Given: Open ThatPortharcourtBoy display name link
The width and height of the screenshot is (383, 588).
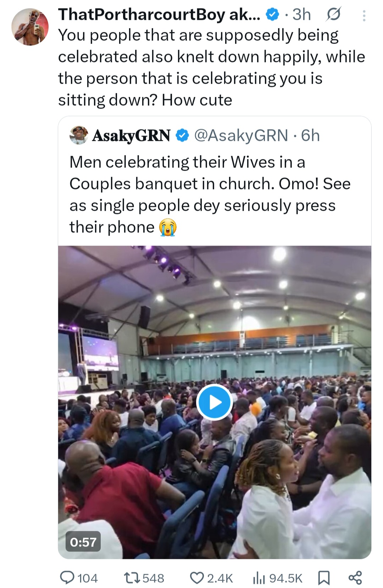Looking at the screenshot, I should tap(159, 15).
